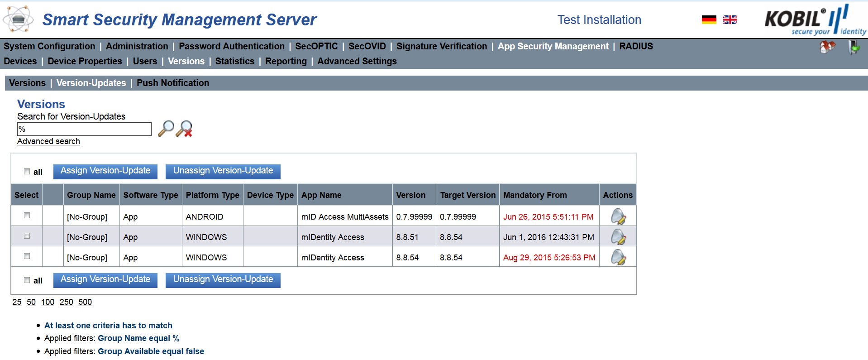Click 'mID Access MultiAssets' app name cell
868x360 pixels.
click(x=345, y=217)
